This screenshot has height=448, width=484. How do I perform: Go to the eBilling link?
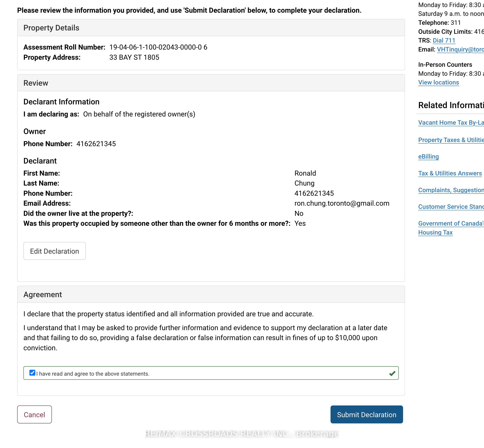tap(429, 157)
